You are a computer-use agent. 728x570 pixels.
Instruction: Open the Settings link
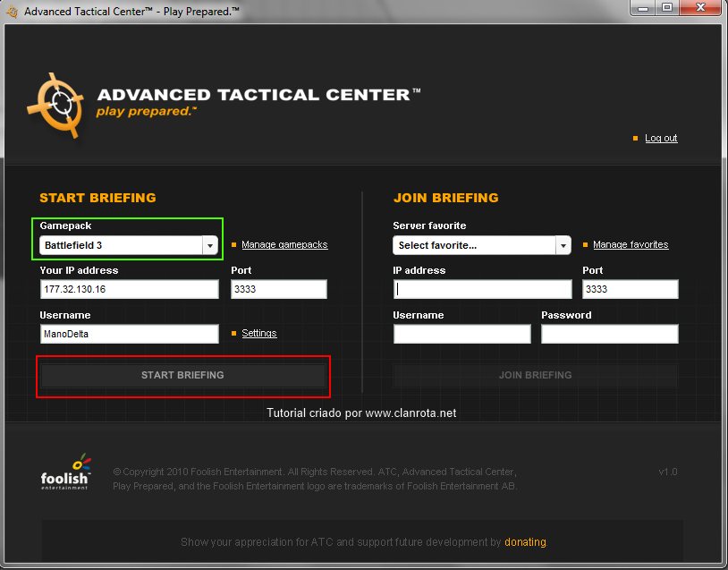click(259, 333)
